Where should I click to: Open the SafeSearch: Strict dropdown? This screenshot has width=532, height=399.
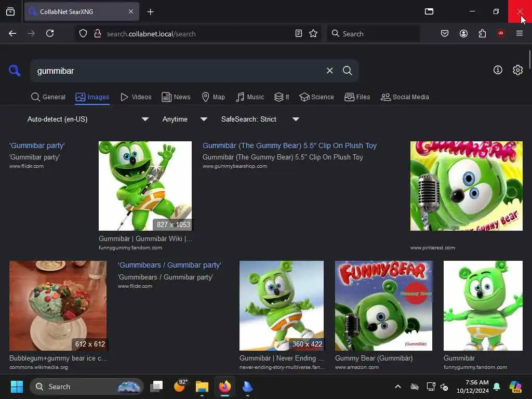[x=260, y=119]
